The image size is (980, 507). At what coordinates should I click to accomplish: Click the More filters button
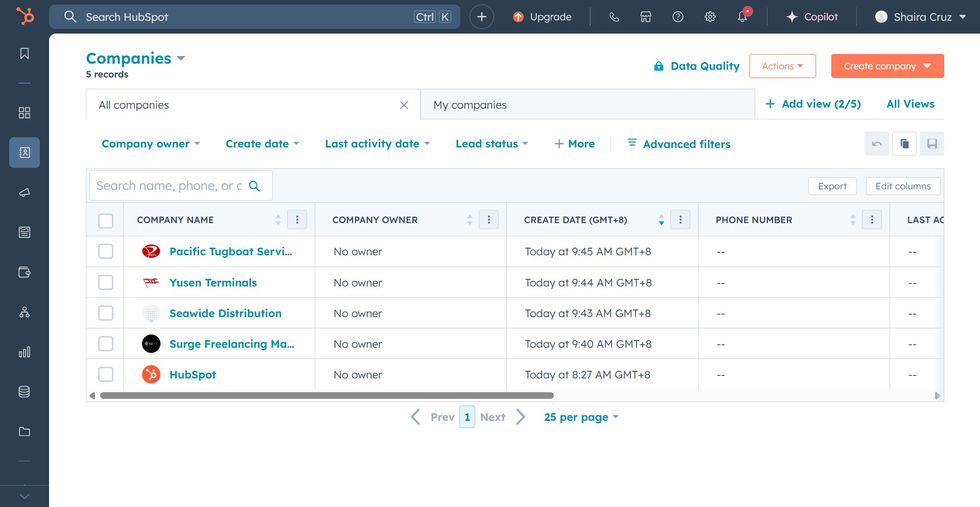coord(574,144)
